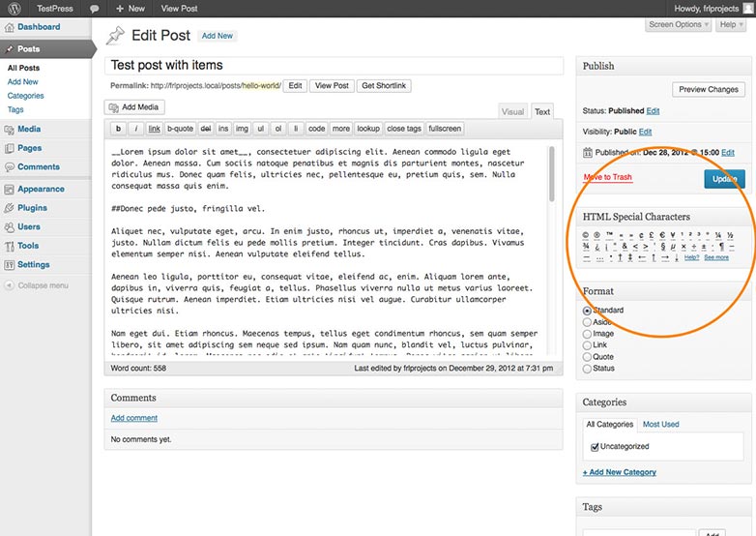Viewport: 756px width, 536px height.
Task: Select the Aside post format
Action: point(587,322)
